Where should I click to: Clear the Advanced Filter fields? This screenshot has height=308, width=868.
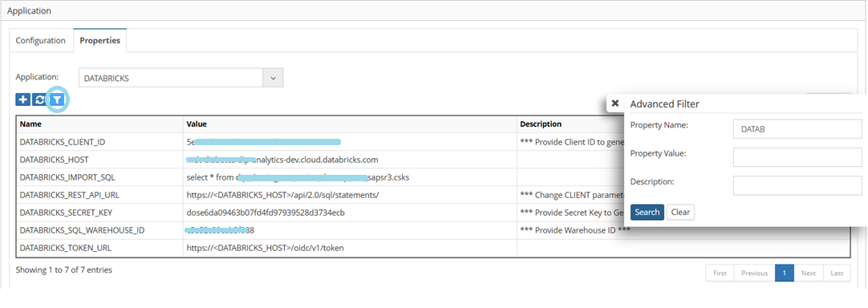[x=680, y=213]
